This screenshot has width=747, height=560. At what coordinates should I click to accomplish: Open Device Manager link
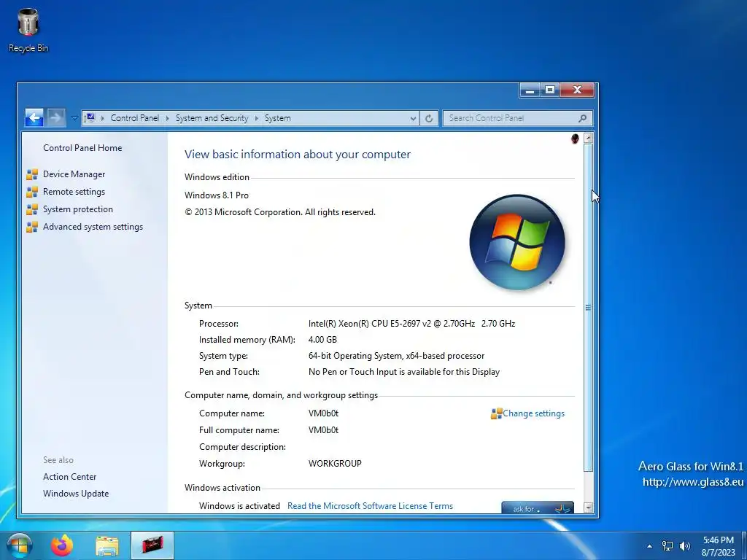[x=74, y=174]
